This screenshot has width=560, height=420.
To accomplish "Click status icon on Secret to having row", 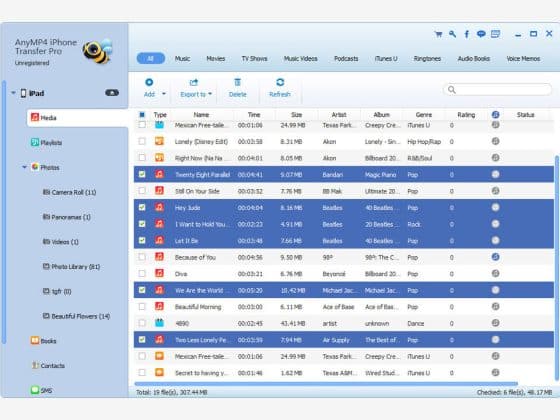I will pos(495,372).
